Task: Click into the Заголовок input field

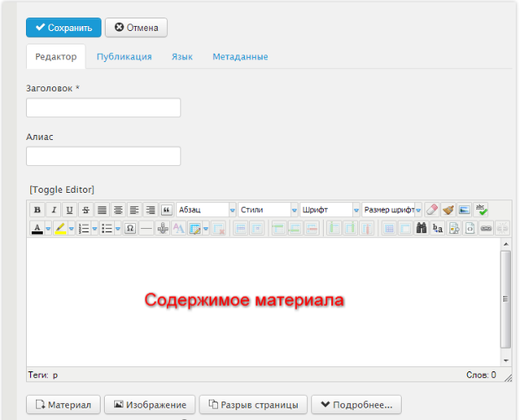Action: (x=104, y=107)
